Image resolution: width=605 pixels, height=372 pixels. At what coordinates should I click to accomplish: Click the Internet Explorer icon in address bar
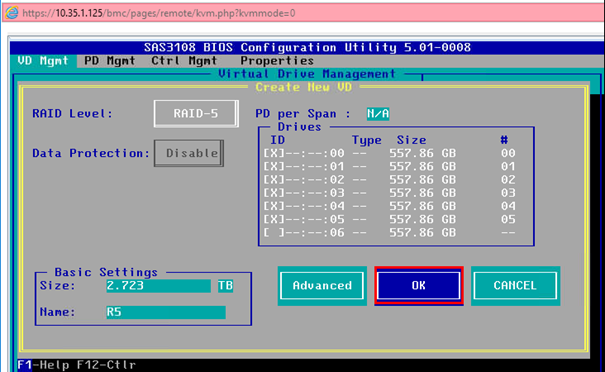tap(12, 13)
